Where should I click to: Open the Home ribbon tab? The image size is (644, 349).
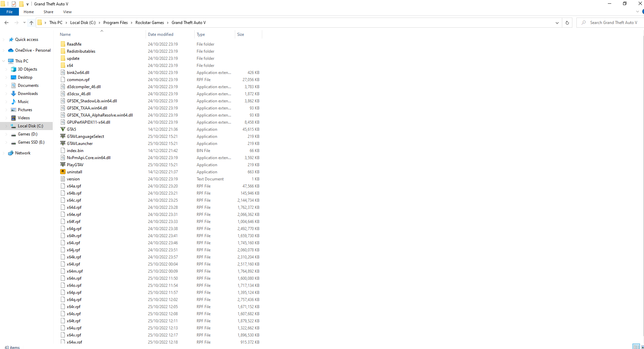tap(29, 12)
